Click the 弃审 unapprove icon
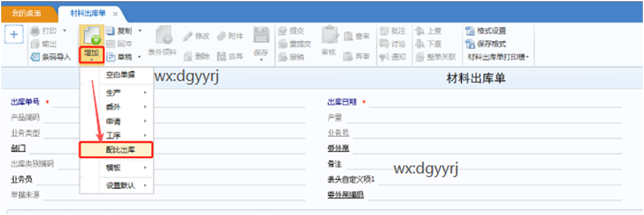This screenshot has width=644, height=215. (348, 56)
